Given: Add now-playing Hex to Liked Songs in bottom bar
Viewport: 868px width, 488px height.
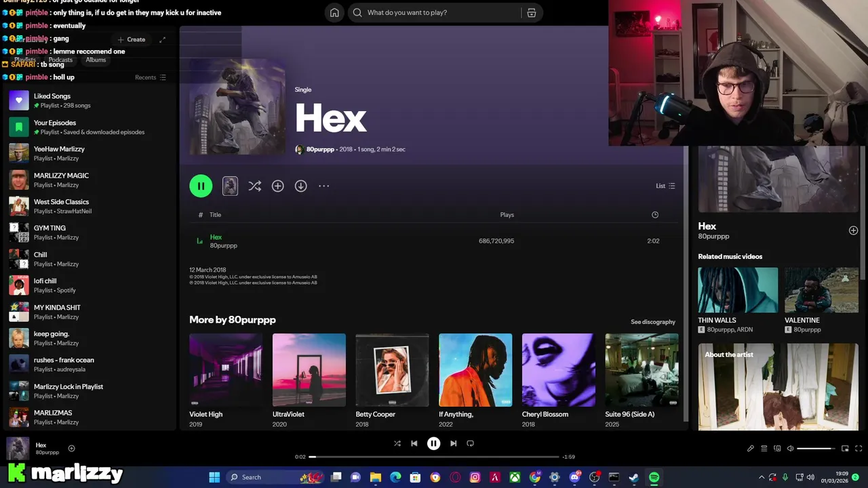Looking at the screenshot, I should 71,448.
